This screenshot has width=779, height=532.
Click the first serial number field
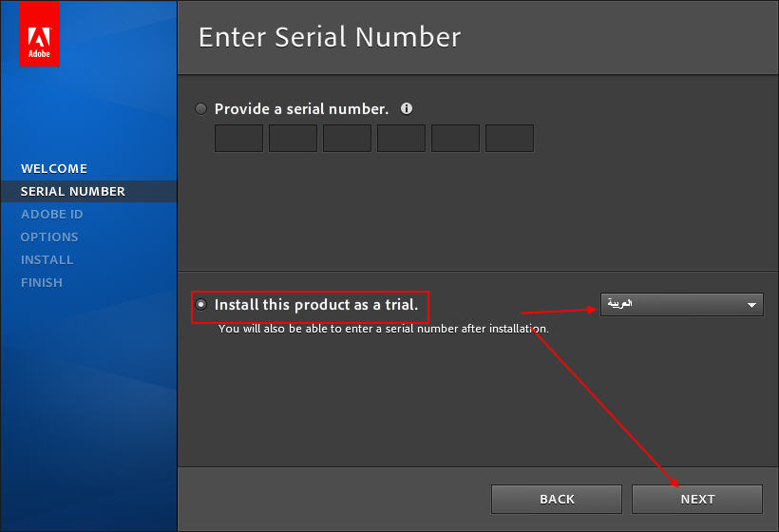239,138
